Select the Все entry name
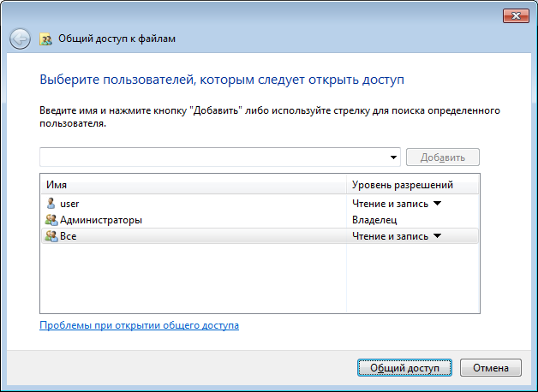Image resolution: width=538 pixels, height=392 pixels. pos(68,236)
